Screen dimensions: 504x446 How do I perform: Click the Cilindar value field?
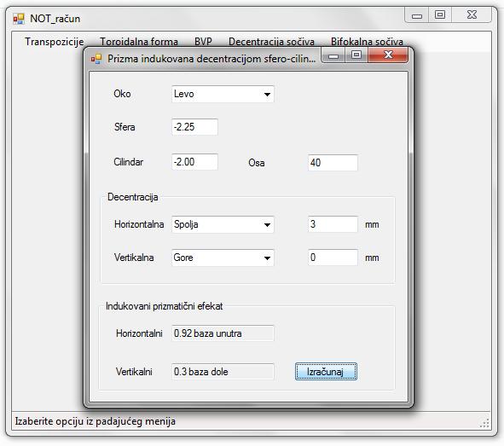point(194,162)
